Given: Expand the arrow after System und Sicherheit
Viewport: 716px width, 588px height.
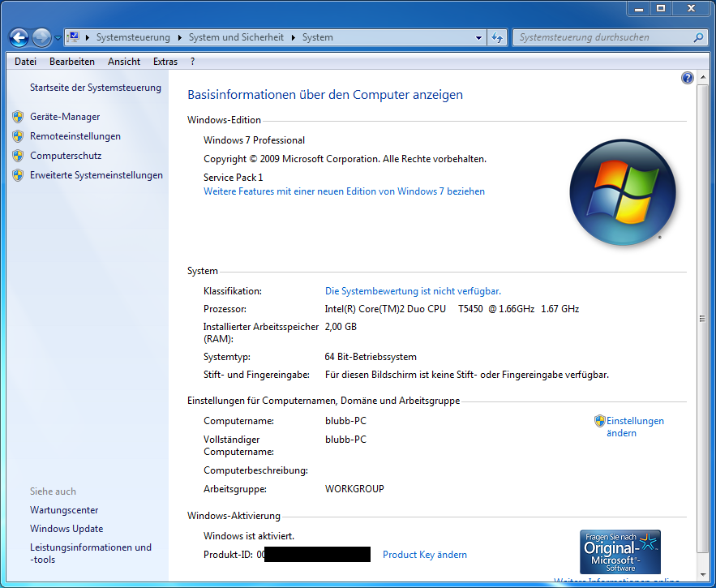Looking at the screenshot, I should [x=294, y=37].
